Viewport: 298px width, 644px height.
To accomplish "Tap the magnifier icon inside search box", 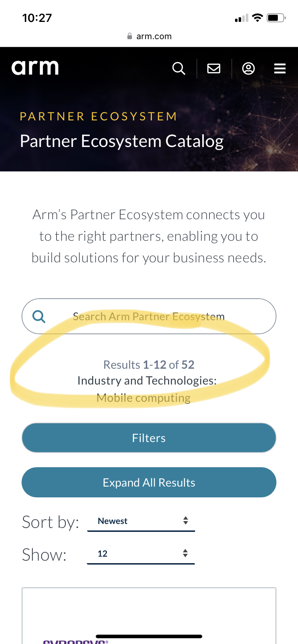I will [x=39, y=317].
